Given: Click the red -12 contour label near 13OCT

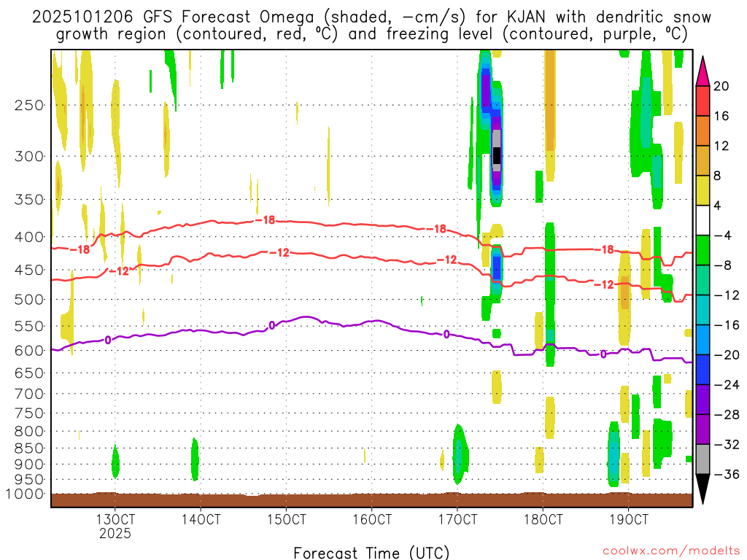Looking at the screenshot, I should coord(119,271).
